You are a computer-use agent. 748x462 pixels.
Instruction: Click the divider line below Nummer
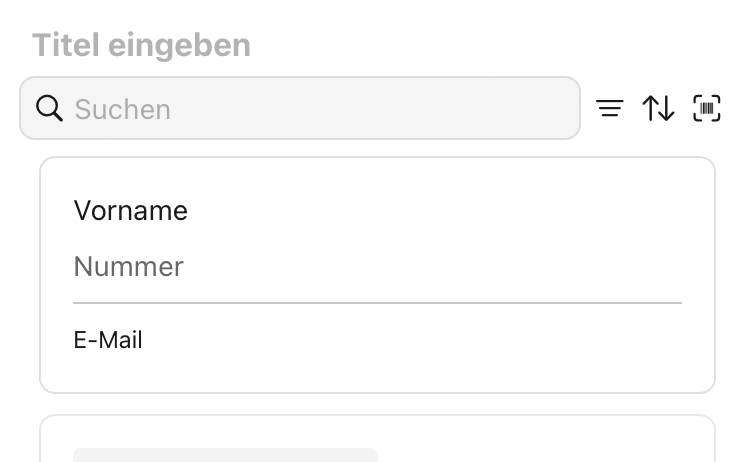[x=377, y=302]
